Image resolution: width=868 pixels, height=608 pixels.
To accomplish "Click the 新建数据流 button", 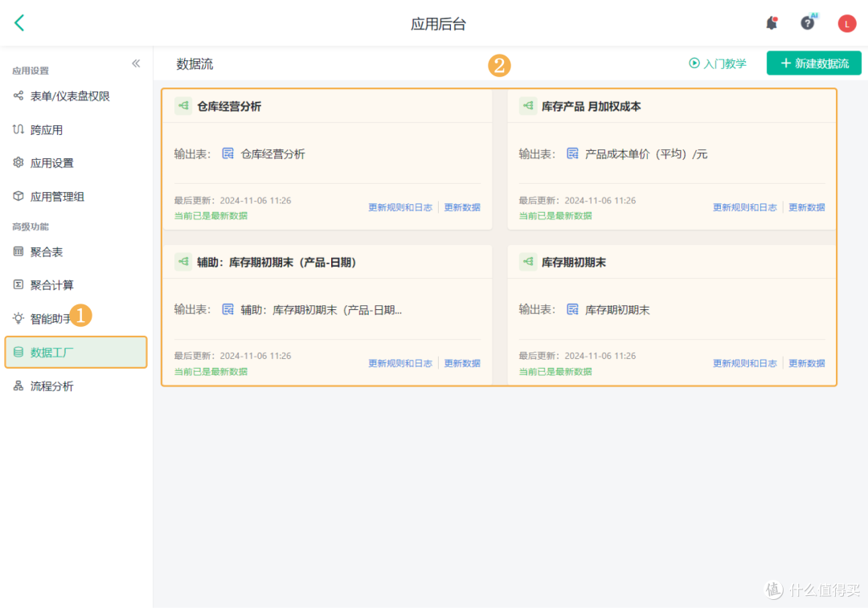I will click(x=813, y=63).
